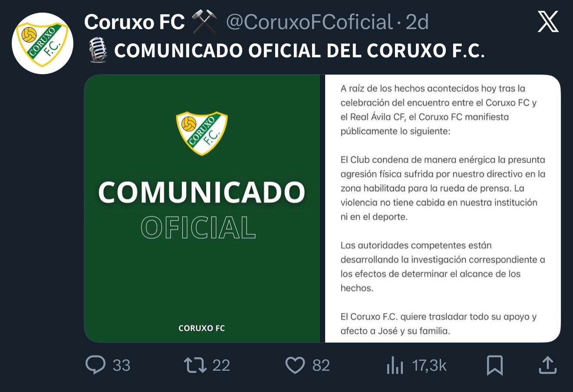Click the like count 82
The height and width of the screenshot is (392, 573).
pyautogui.click(x=321, y=365)
